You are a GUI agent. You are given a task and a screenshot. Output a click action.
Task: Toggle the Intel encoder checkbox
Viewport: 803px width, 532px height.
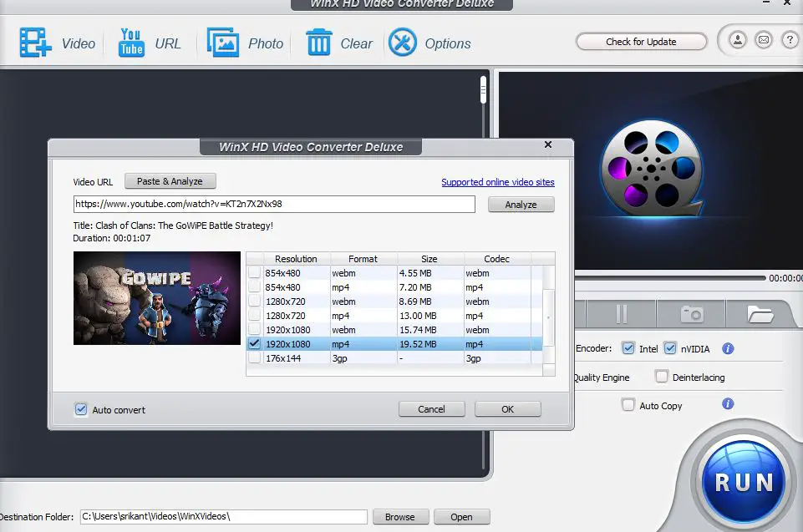point(628,348)
